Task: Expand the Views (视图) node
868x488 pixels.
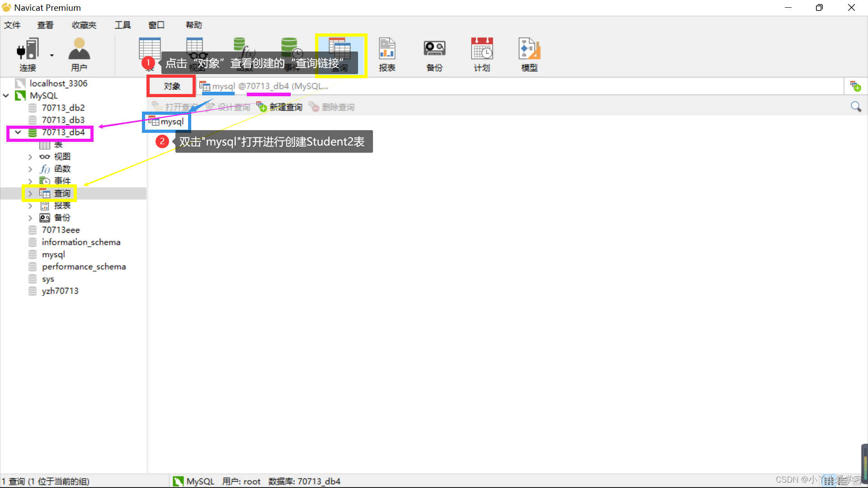Action: (30, 157)
